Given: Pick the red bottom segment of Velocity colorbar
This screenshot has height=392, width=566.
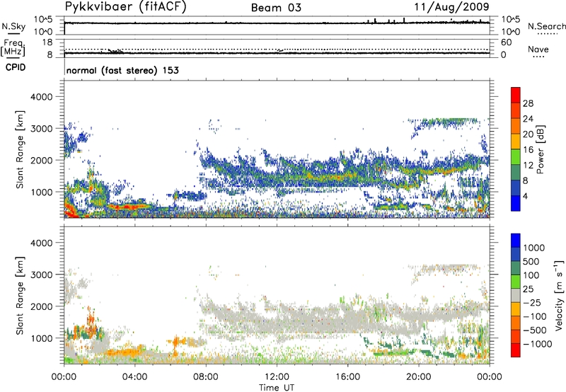Looking at the screenshot, I should (x=516, y=350).
